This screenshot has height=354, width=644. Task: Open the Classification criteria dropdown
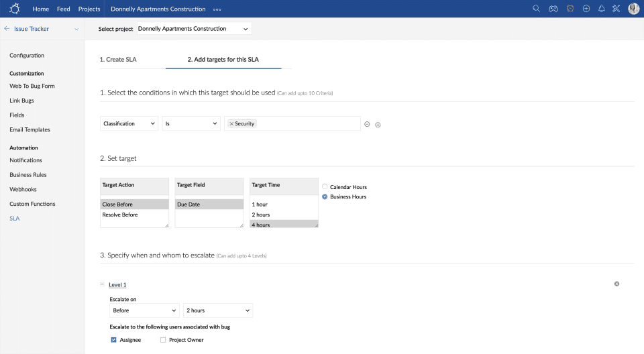click(129, 123)
